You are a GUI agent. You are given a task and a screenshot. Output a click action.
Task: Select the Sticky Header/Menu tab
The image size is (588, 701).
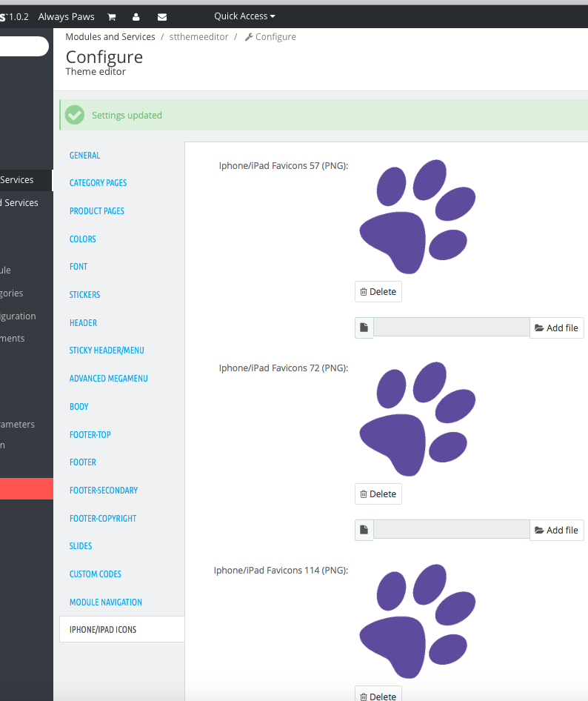click(107, 350)
